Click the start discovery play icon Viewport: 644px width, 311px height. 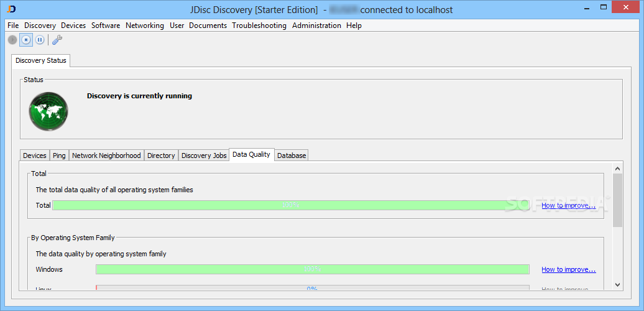click(12, 40)
